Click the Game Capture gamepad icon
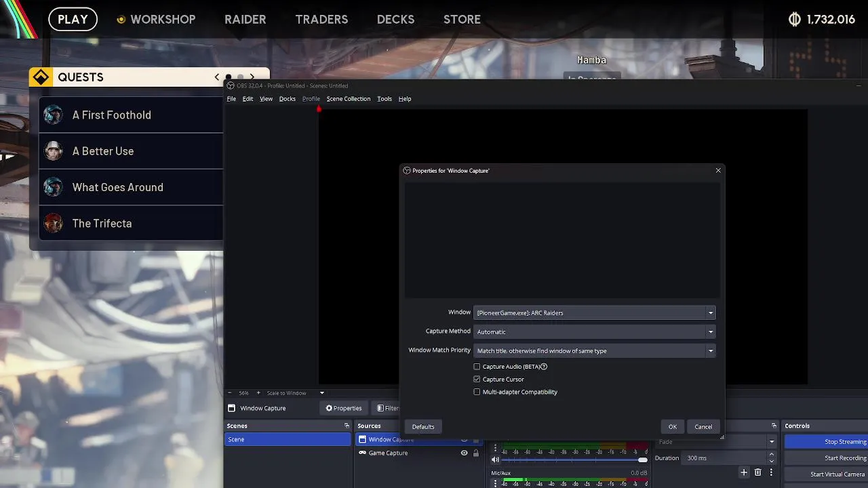Image resolution: width=868 pixels, height=488 pixels. click(x=363, y=453)
